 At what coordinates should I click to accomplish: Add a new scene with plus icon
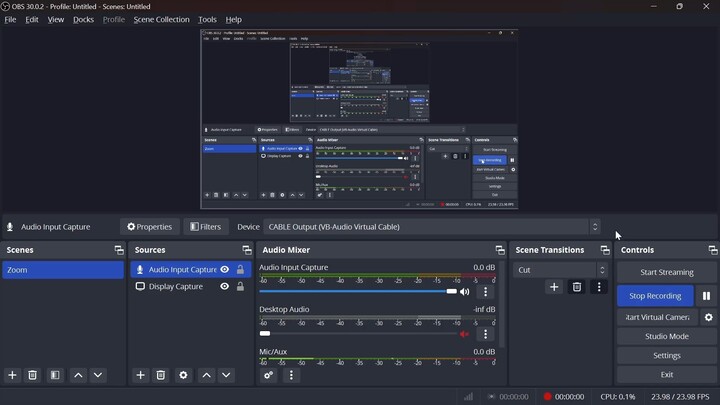[13, 375]
